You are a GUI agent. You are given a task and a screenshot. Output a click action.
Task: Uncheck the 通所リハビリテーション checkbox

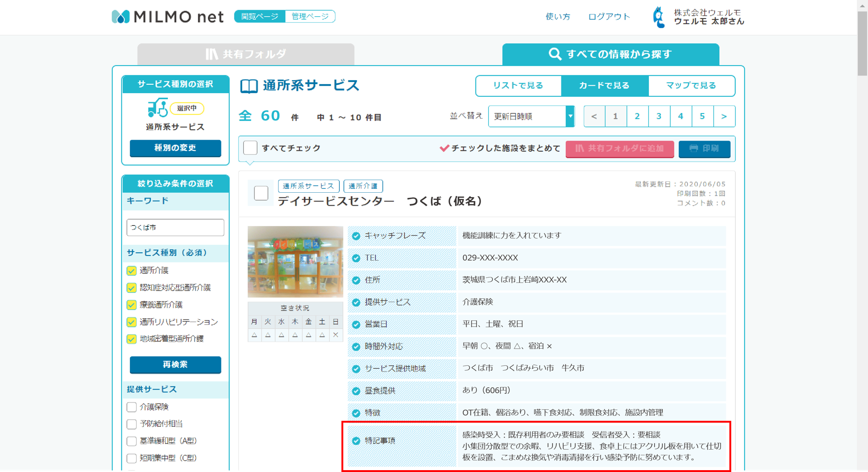[132, 322]
